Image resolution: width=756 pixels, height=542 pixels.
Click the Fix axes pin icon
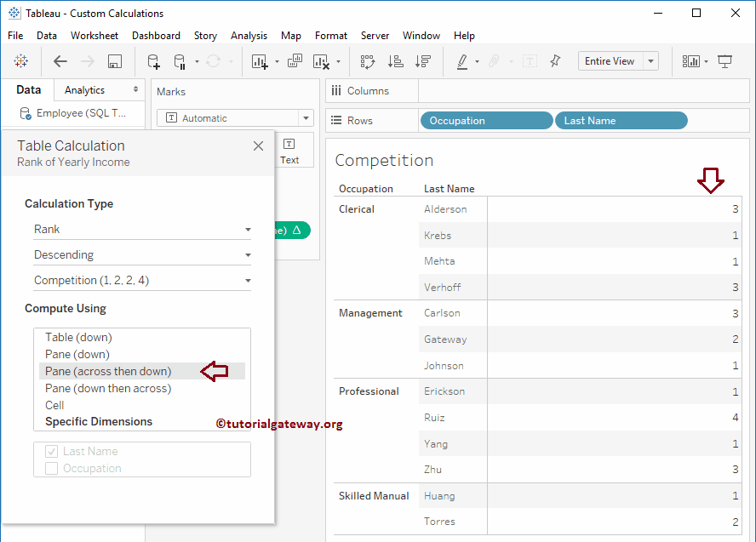point(555,61)
